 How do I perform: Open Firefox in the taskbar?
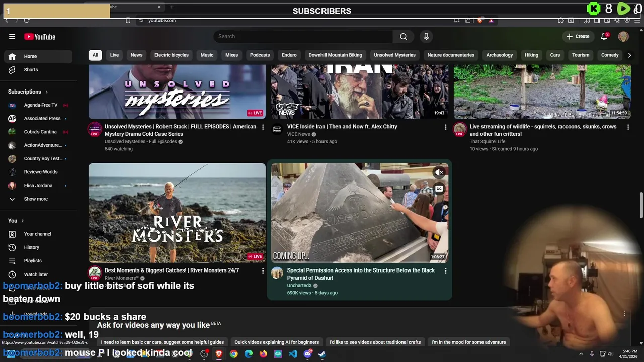point(263,354)
